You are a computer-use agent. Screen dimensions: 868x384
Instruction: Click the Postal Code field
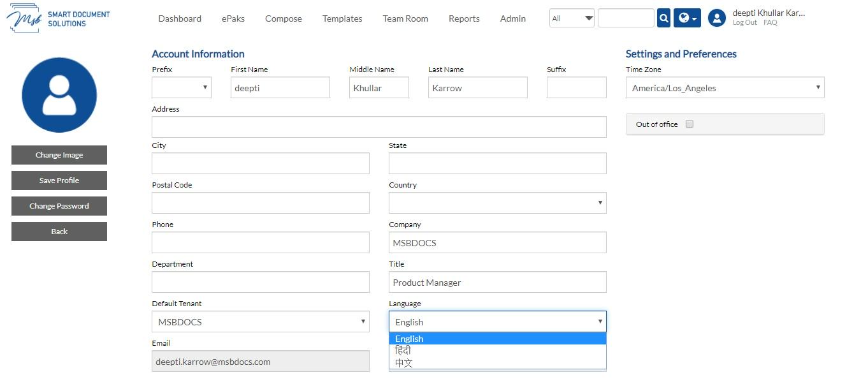(x=261, y=203)
